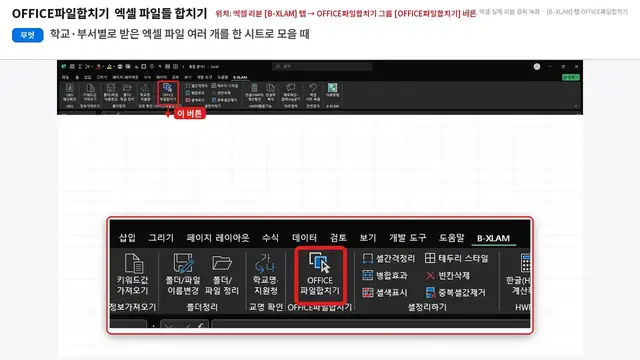Collapse ribbon chevron in small Excel window
This screenshot has height=360, width=640.
click(x=576, y=106)
